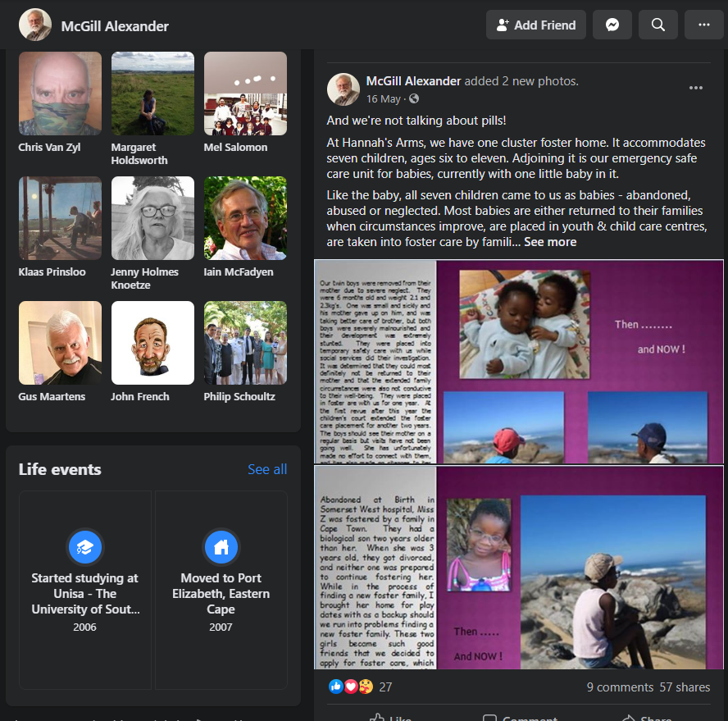Open Messenger chat with McGill Alexander
This screenshot has height=721, width=728.
click(612, 25)
